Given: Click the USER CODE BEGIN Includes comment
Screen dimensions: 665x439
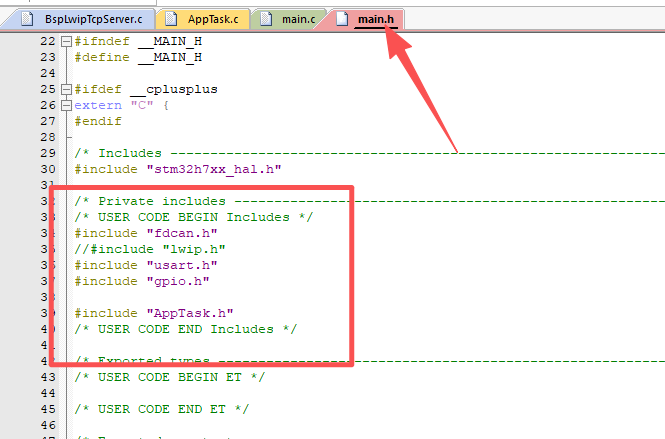Looking at the screenshot, I should click(194, 217).
